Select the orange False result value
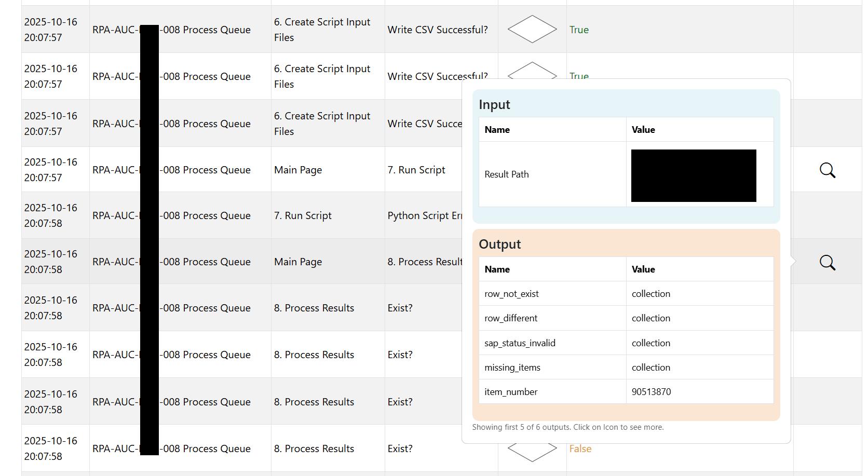This screenshot has width=868, height=476. (580, 448)
